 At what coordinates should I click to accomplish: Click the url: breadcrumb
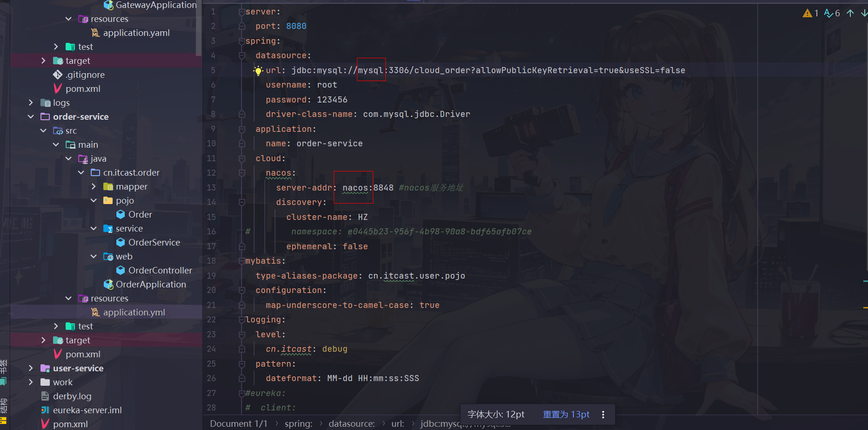pos(397,423)
